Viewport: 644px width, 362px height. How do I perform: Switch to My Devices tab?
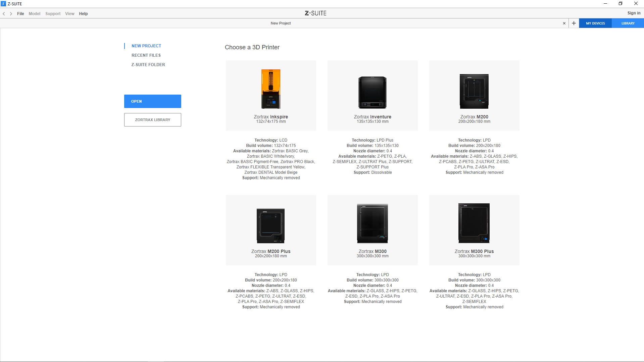pyautogui.click(x=595, y=23)
